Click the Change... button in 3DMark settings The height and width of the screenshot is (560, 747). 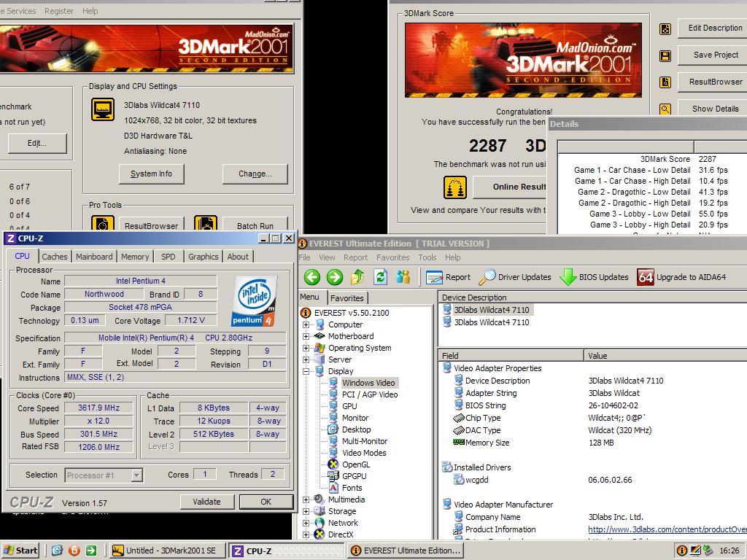255,174
